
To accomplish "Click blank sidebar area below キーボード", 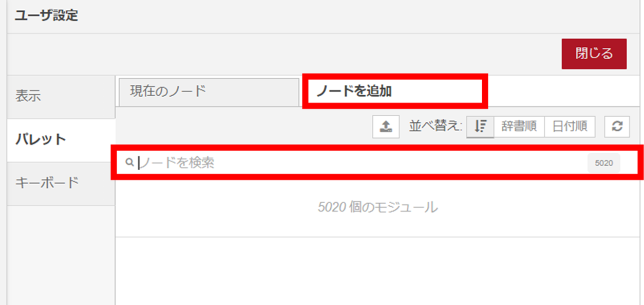I will tap(61, 255).
